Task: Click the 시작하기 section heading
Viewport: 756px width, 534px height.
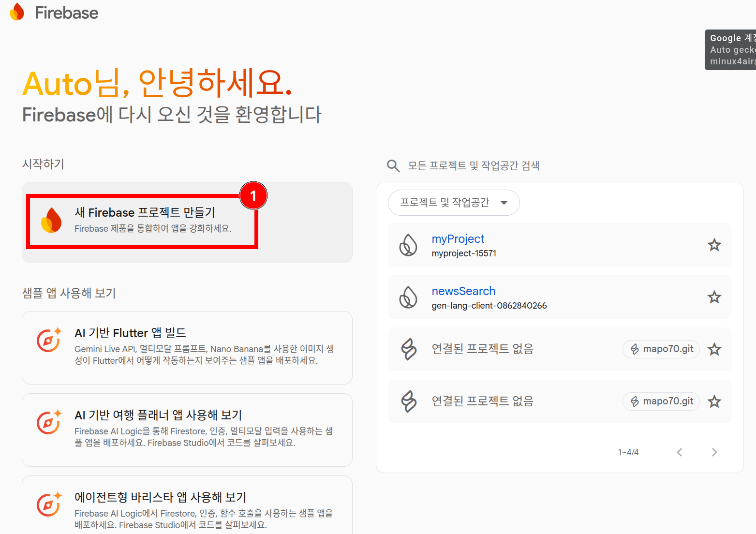Action: [x=43, y=164]
